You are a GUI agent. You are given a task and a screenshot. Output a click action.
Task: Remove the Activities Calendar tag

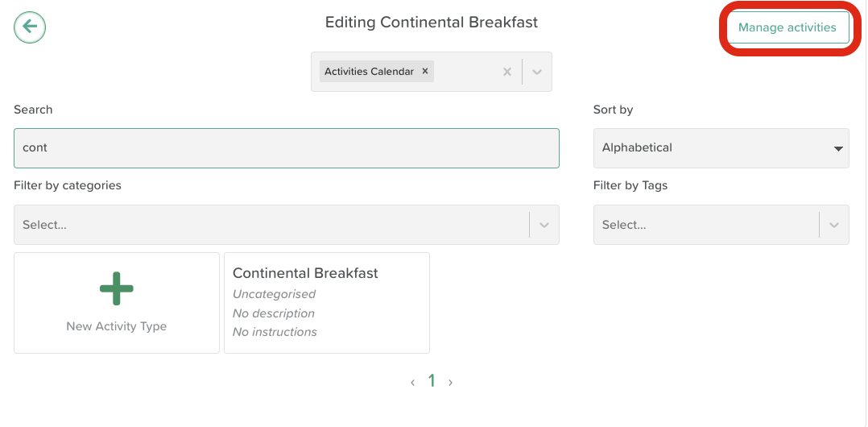(x=425, y=72)
